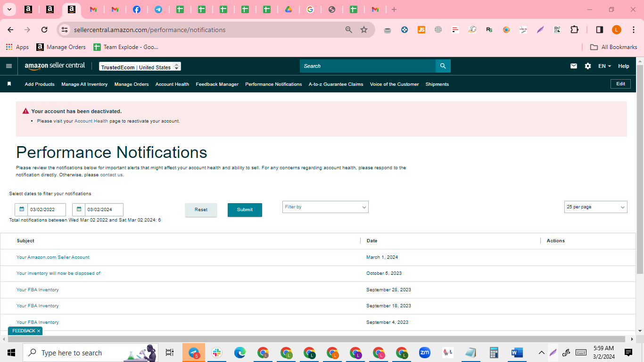
Task: Open the Seller Central settings gear
Action: (588, 66)
